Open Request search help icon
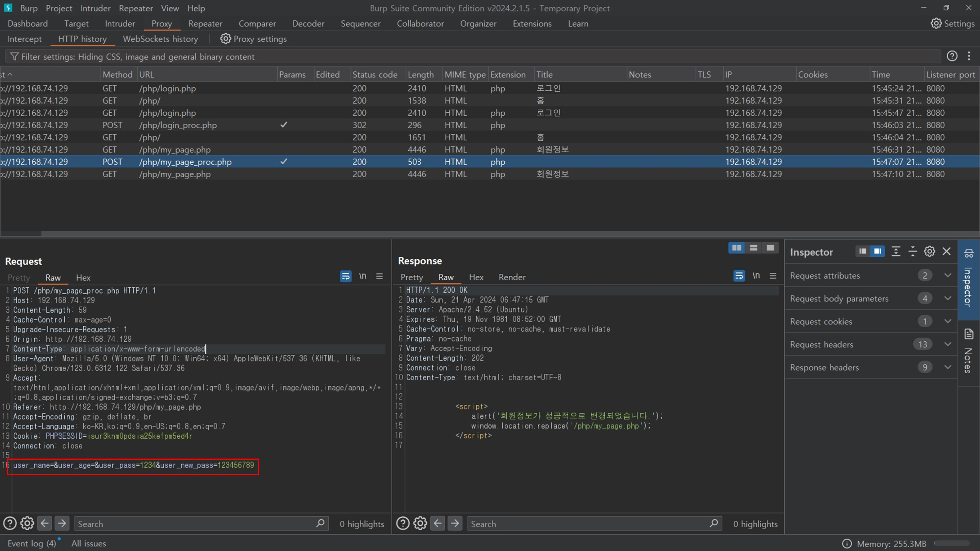 coord(10,524)
